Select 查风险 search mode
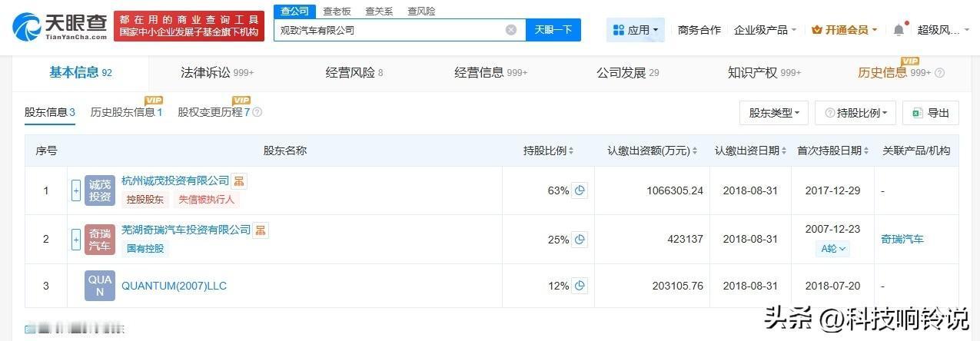Viewport: 980px width, 341px height. pyautogui.click(x=421, y=11)
